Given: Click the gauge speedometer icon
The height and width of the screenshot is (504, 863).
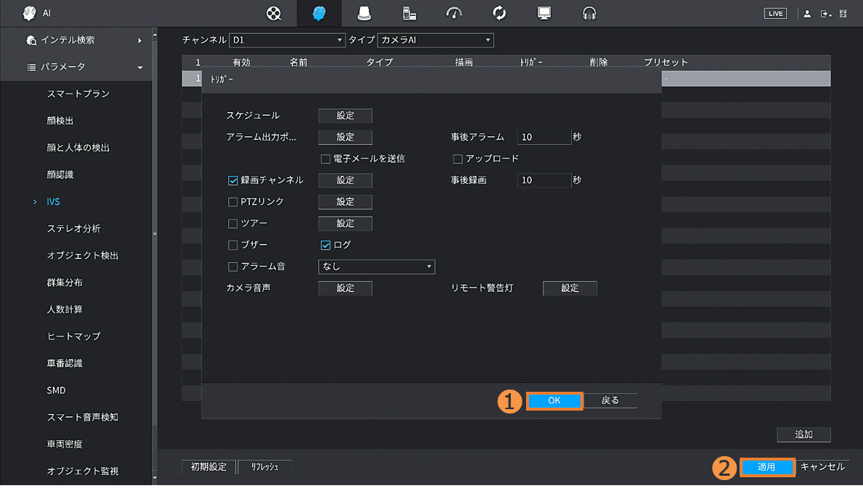Looking at the screenshot, I should coord(454,13).
